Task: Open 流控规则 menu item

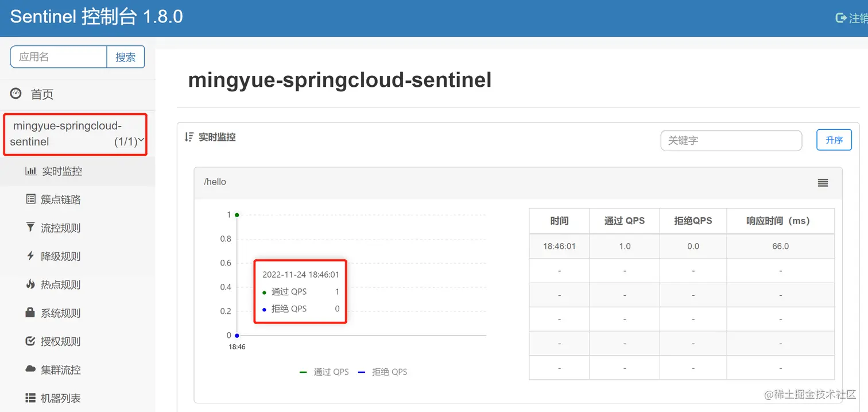Action: [x=77, y=228]
